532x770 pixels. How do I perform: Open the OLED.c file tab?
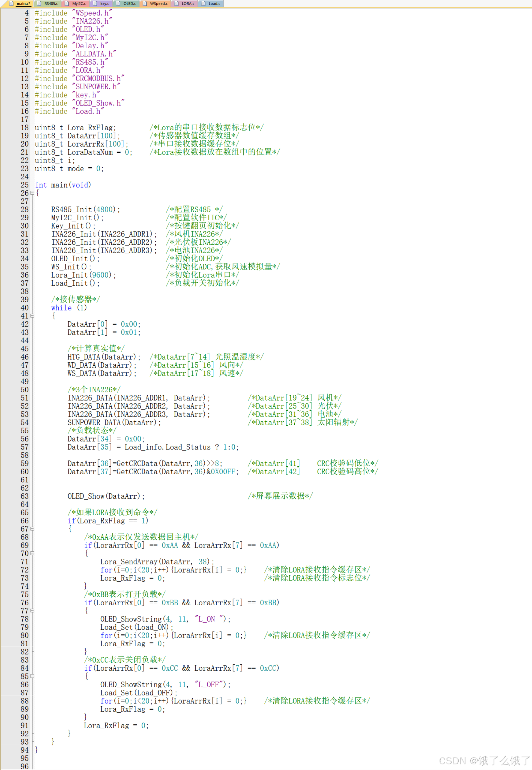(129, 4)
